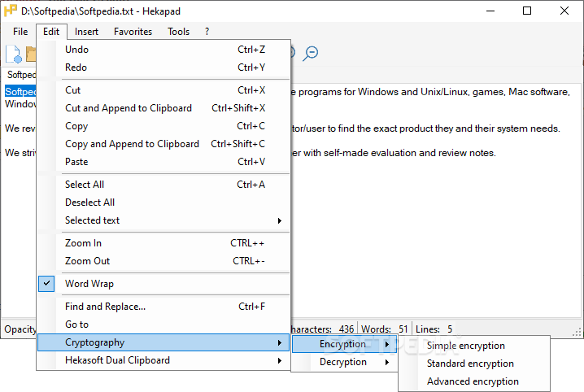Click the Go to menu entry

tap(163, 324)
